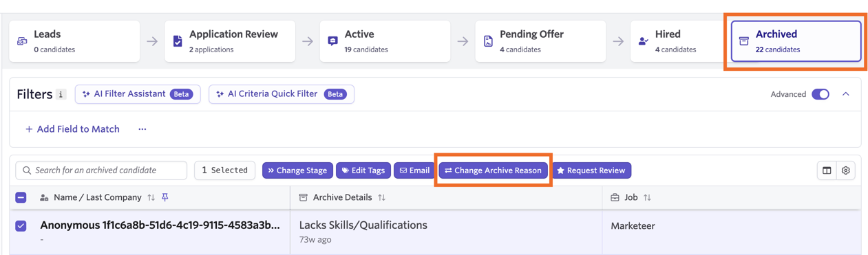
Task: Click the Beta badge on AI Criteria Quick Filter
Action: (x=335, y=94)
